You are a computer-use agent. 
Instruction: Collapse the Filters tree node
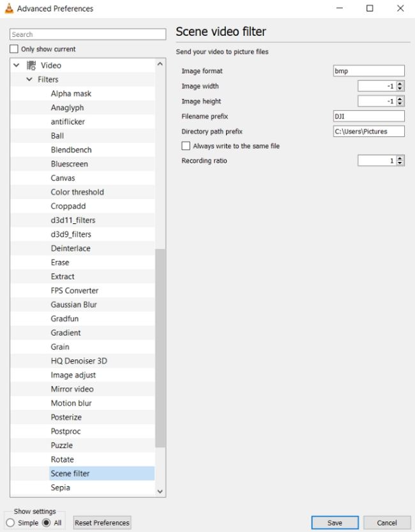coord(29,79)
